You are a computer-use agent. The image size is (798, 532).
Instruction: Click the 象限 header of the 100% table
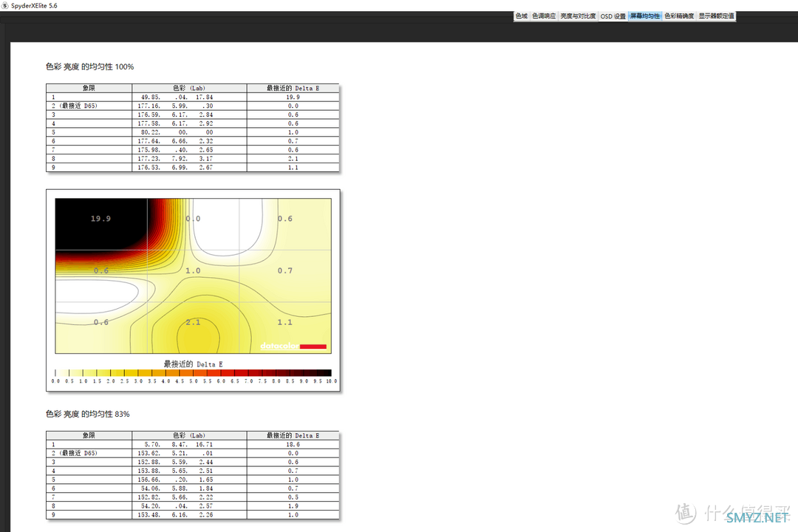point(89,88)
